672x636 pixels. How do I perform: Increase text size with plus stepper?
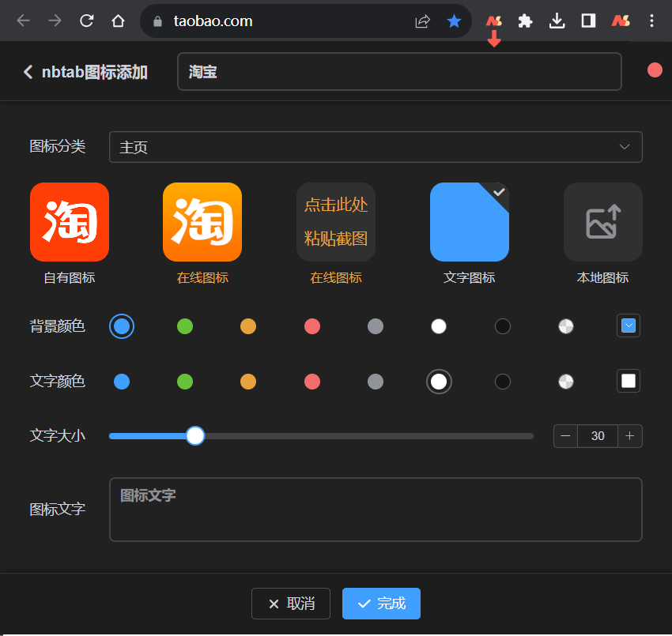point(630,436)
